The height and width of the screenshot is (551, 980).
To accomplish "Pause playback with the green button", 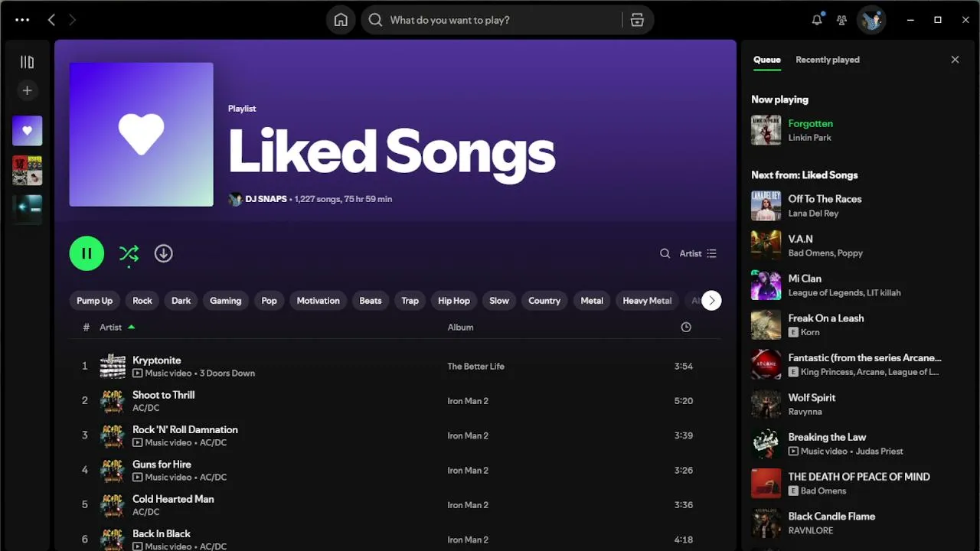I will point(87,253).
